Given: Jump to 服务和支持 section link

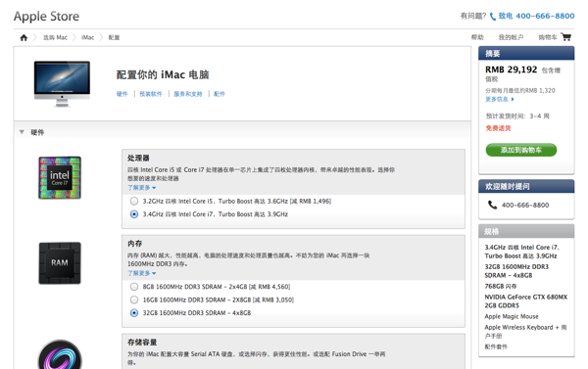Looking at the screenshot, I should tap(188, 94).
